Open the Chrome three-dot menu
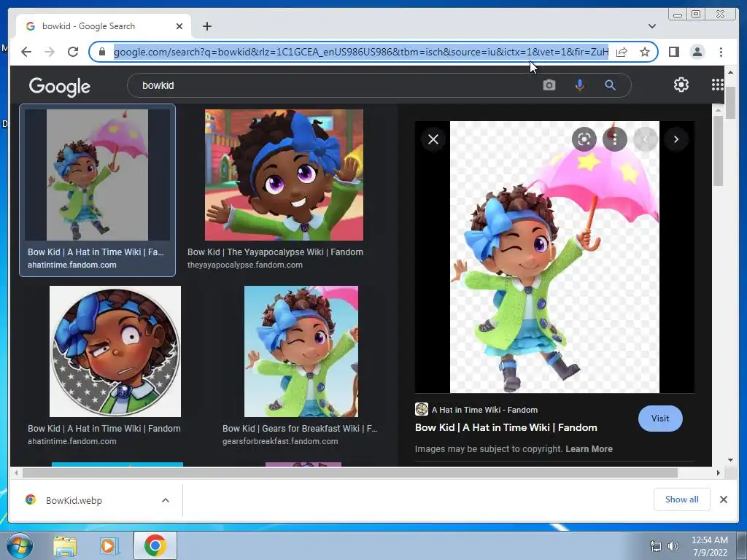This screenshot has height=560, width=747. point(721,52)
